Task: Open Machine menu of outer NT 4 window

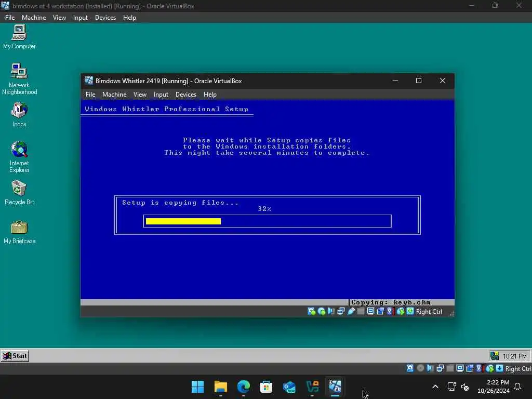Action: point(34,18)
